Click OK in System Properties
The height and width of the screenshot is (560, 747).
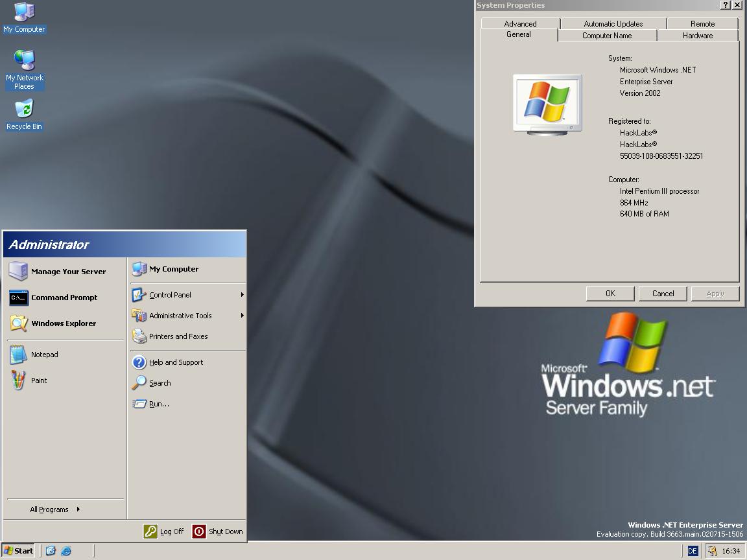(610, 294)
